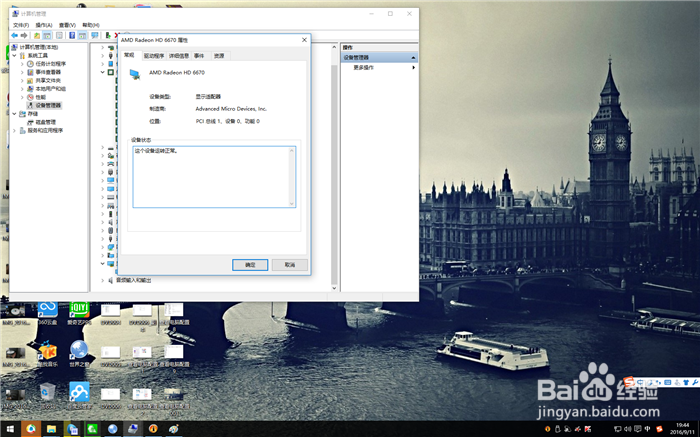Collapse the 系统工具 tree node

14,55
